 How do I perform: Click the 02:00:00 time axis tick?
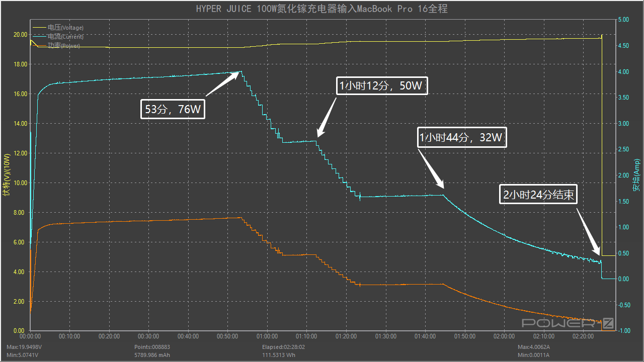[x=504, y=336]
